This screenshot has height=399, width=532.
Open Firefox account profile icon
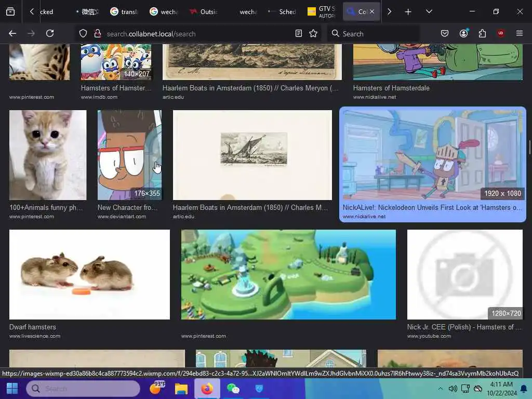(x=464, y=33)
